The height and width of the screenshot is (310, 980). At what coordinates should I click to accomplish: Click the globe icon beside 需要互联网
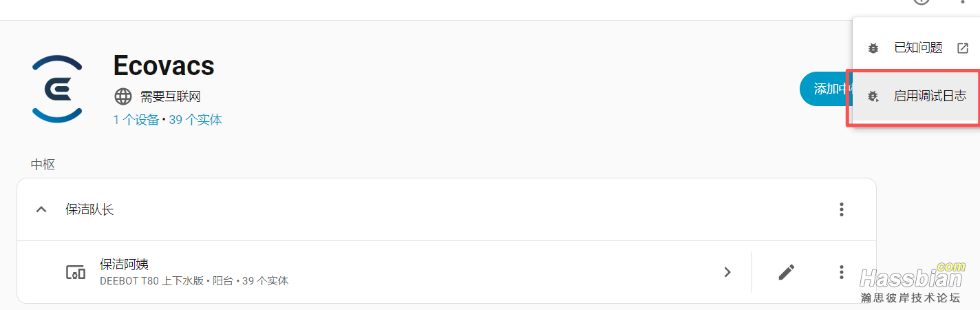click(123, 96)
